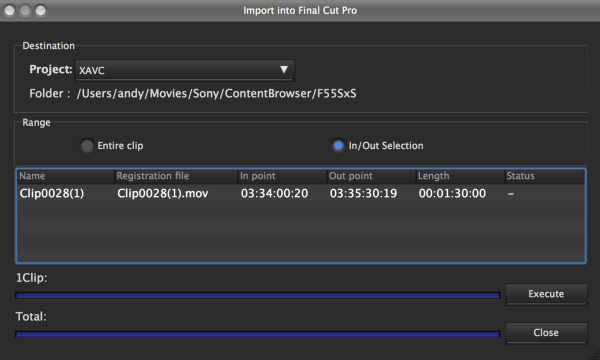600x360 pixels.
Task: Click the Execute button
Action: click(546, 294)
